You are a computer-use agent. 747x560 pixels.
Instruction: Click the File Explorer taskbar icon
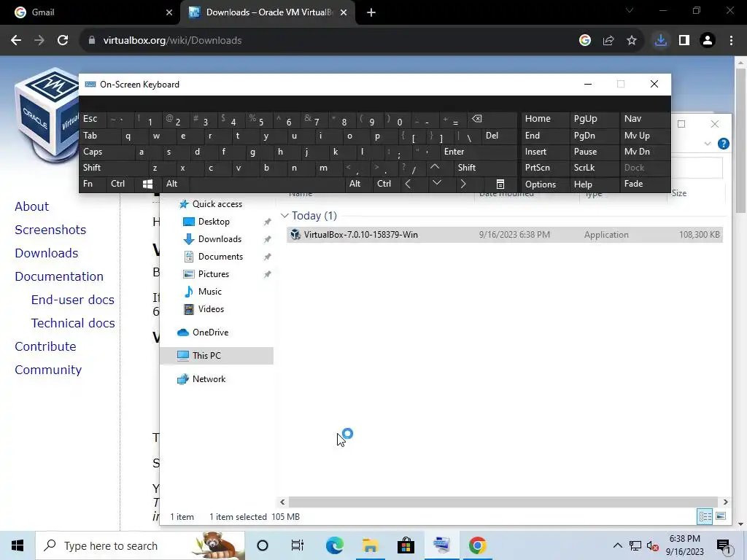click(x=370, y=545)
